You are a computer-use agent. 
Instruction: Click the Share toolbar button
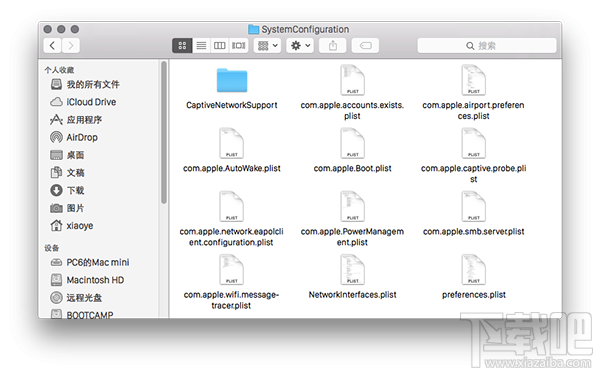[x=333, y=46]
